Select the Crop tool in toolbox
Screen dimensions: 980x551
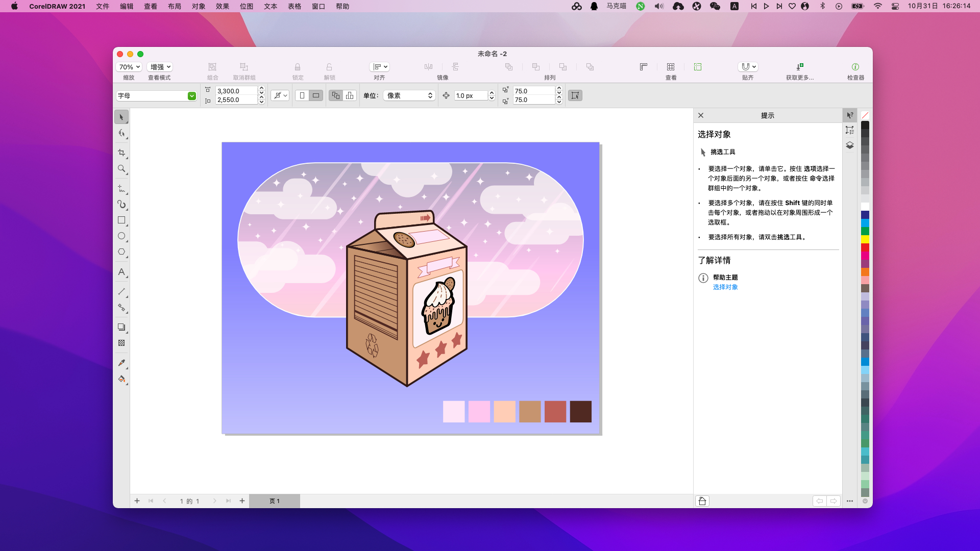coord(121,153)
